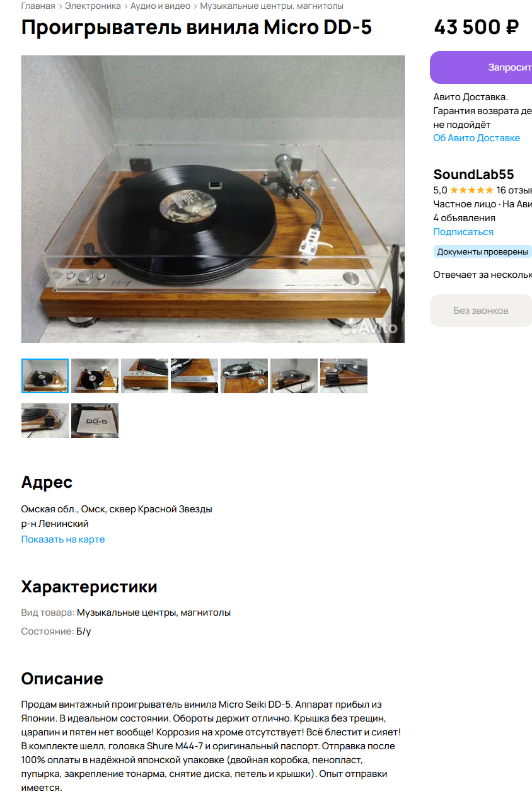Select the seventh photo thumbnail
Screen dimensions: 532x794
point(344,376)
